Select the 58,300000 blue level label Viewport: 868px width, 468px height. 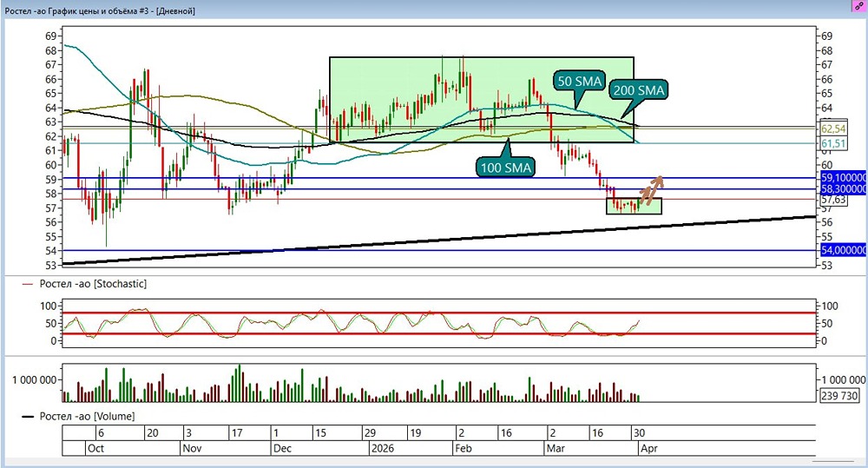click(844, 189)
